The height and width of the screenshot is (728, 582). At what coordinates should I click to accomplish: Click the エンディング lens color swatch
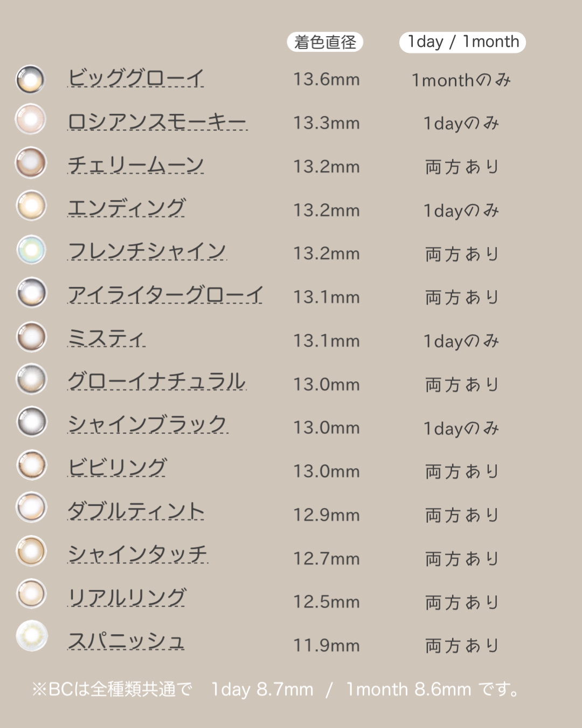31,205
